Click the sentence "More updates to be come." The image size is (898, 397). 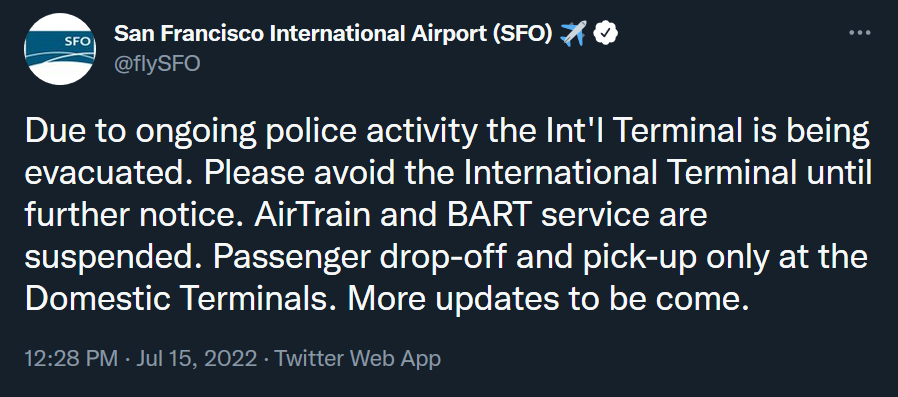click(x=549, y=300)
